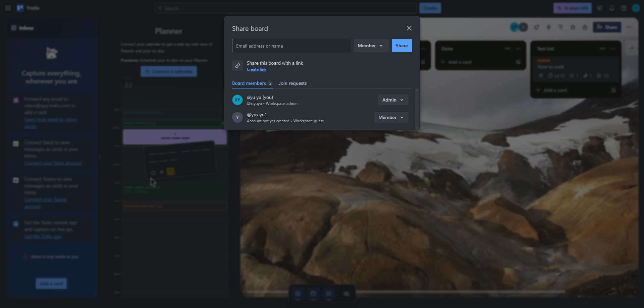
Task: Close the Share board dialog
Action: (x=409, y=28)
